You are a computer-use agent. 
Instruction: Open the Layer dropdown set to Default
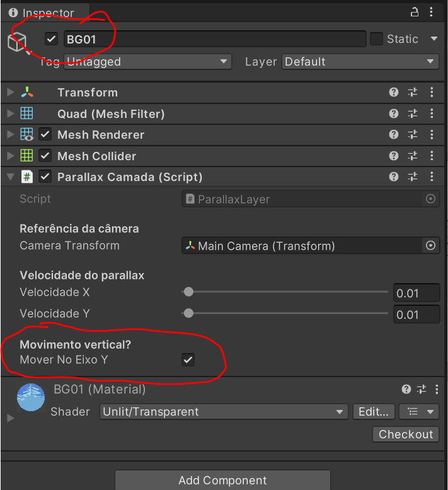tap(360, 62)
